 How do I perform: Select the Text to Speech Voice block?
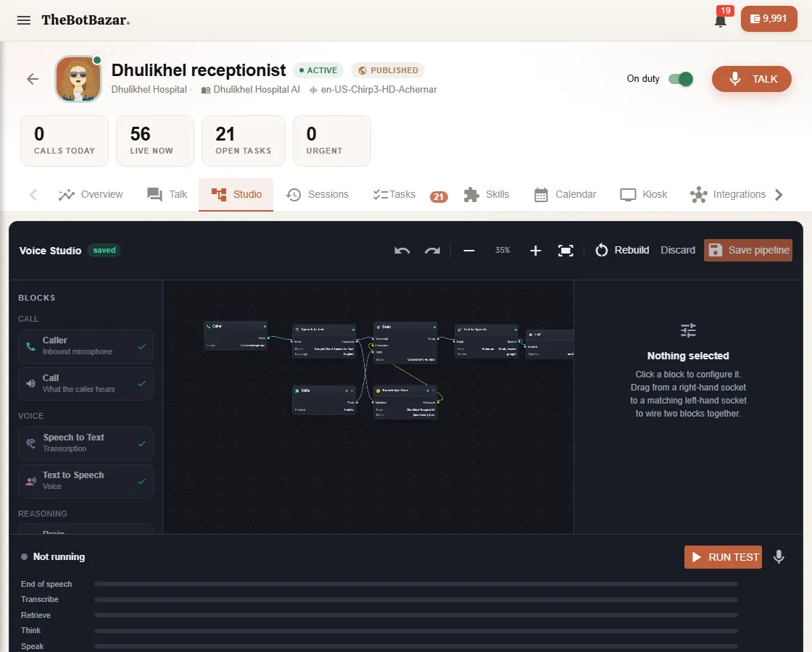pyautogui.click(x=86, y=481)
